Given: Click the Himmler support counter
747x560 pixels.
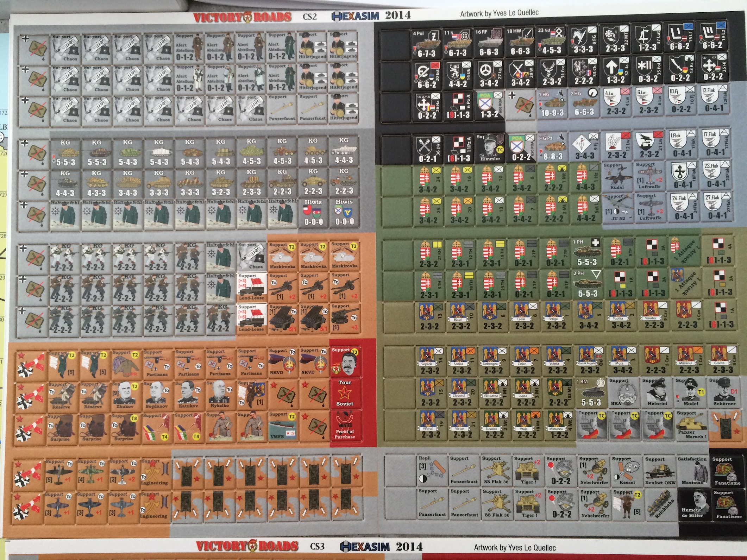Looking at the screenshot, I should [x=490, y=147].
